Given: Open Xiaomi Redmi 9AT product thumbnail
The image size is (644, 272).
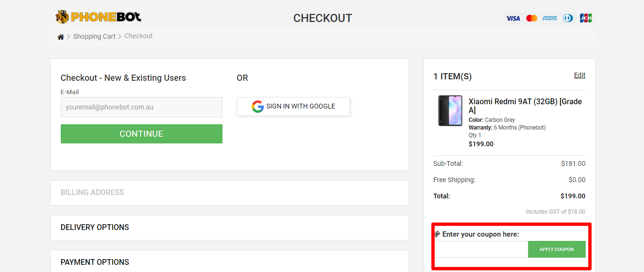Looking at the screenshot, I should tap(450, 110).
